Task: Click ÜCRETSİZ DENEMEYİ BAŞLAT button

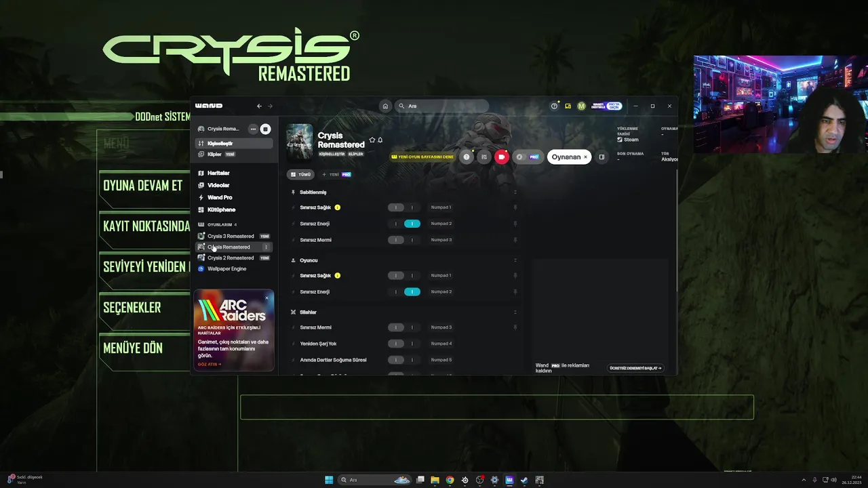Action: pyautogui.click(x=635, y=368)
